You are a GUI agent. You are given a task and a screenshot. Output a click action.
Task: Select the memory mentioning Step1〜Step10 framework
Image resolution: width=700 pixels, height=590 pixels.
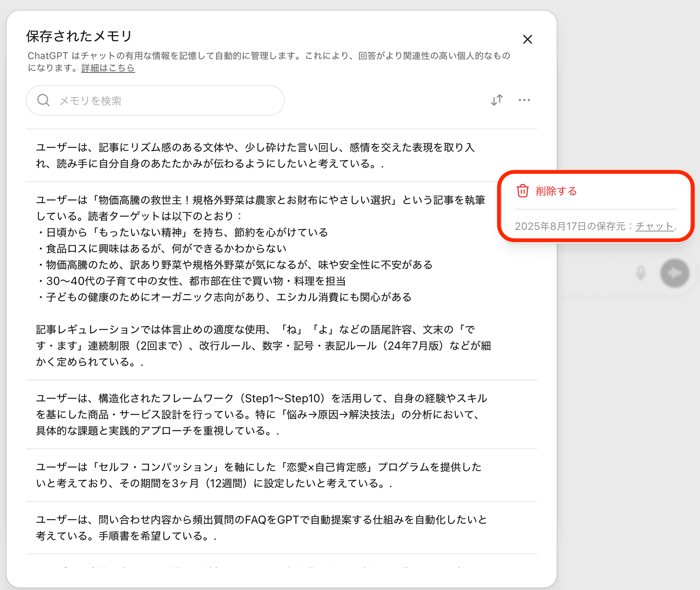261,414
